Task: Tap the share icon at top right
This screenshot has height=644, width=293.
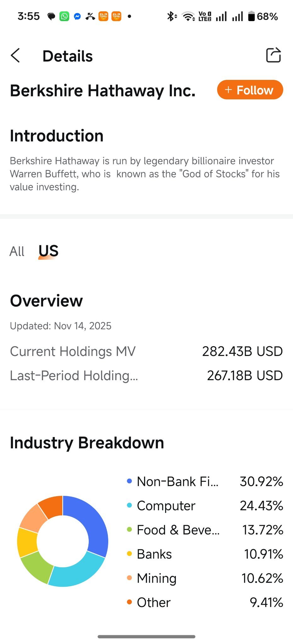Action: [x=273, y=55]
